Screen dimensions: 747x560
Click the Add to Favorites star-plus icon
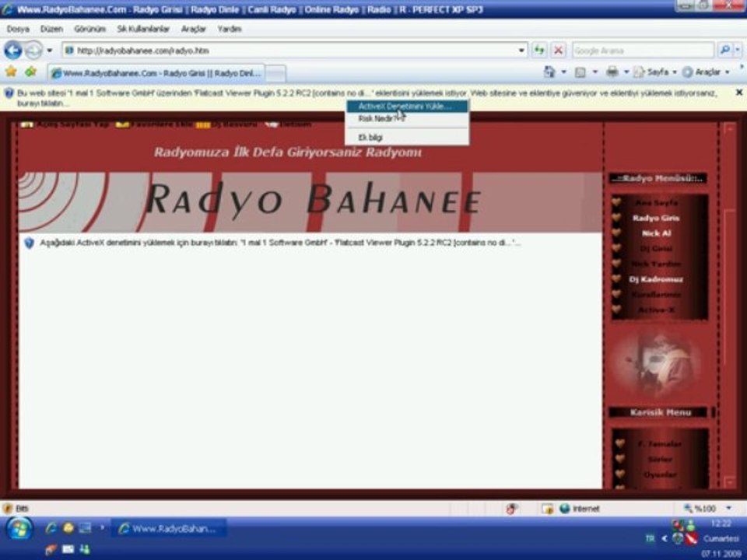click(31, 72)
